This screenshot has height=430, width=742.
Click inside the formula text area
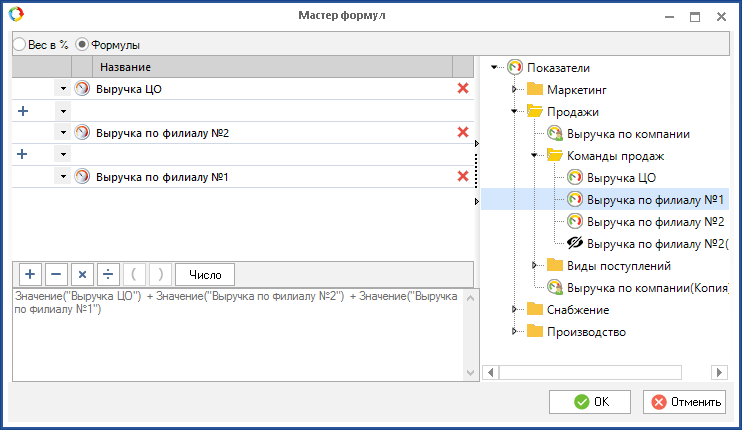[x=240, y=340]
